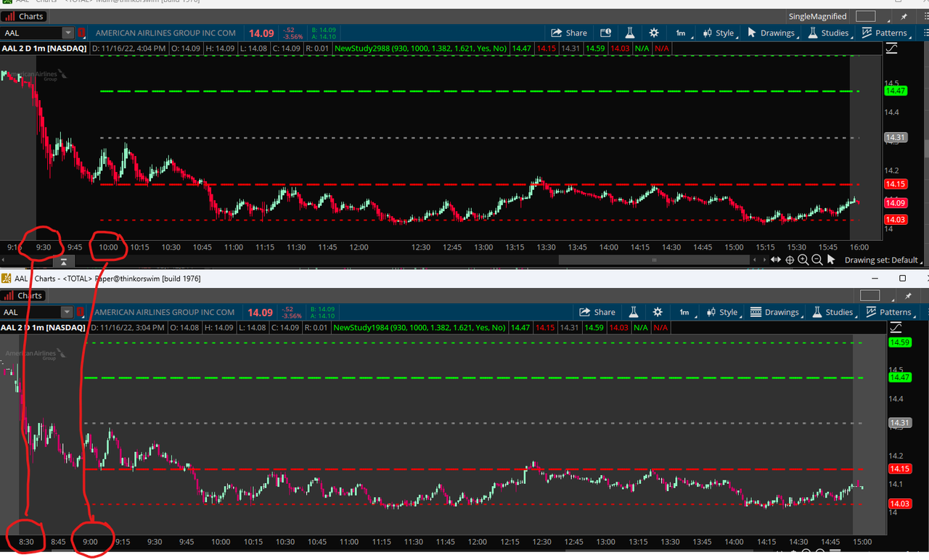Open Share in the Paper chart window
This screenshot has height=560, width=929.
(597, 312)
